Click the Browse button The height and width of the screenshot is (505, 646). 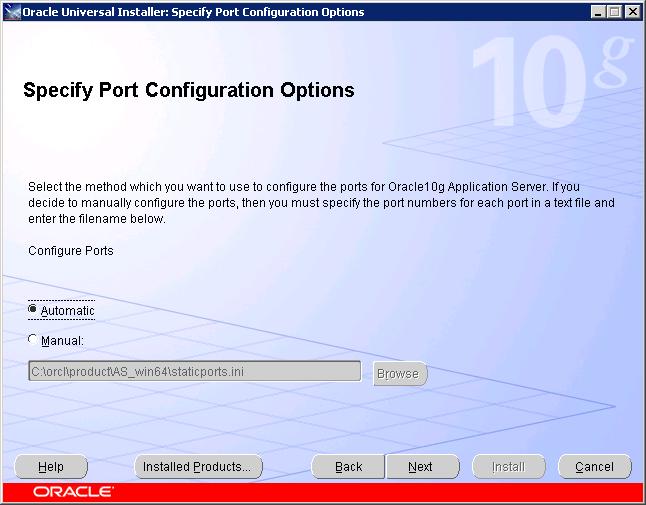400,374
